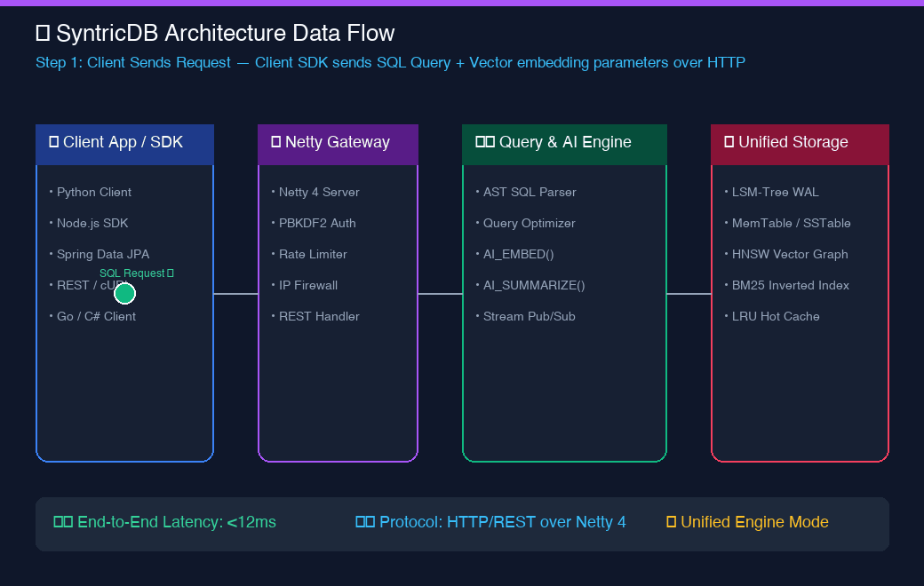Select the AI_SUMMARIZE() item

click(530, 286)
